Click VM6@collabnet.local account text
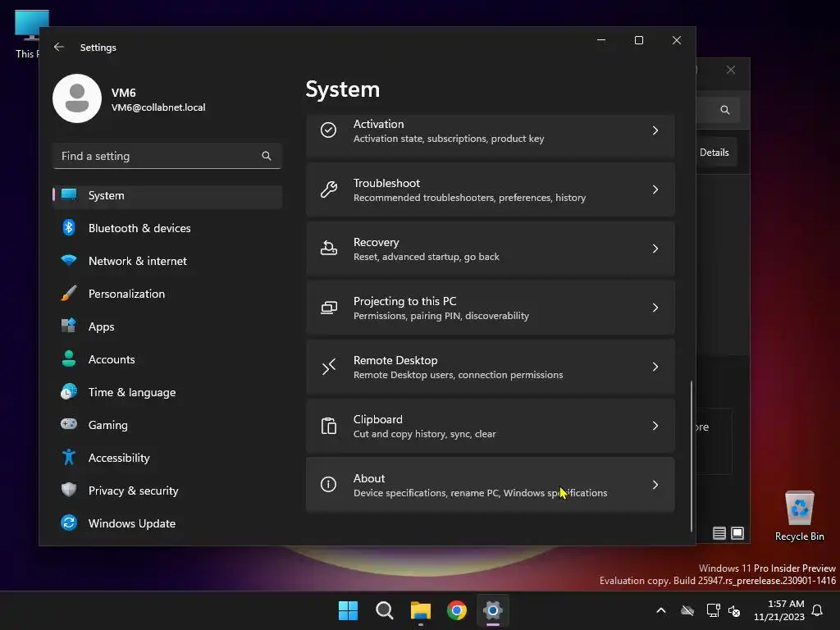 click(158, 107)
